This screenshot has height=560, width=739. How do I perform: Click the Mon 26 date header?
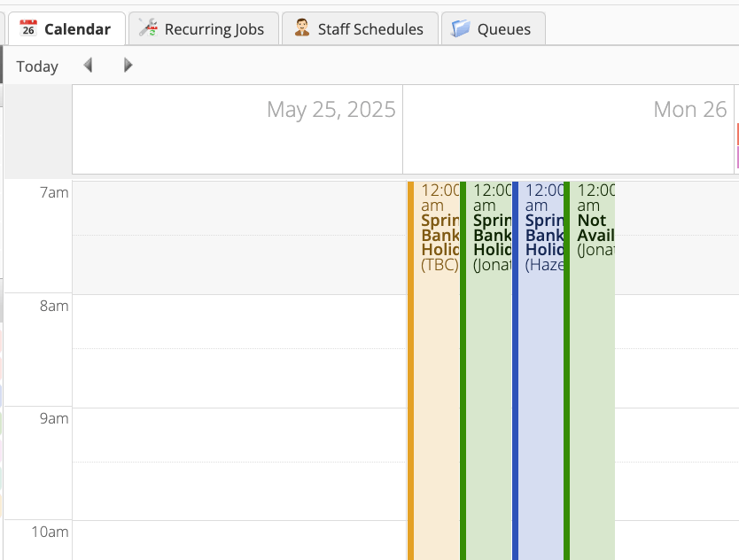(690, 109)
